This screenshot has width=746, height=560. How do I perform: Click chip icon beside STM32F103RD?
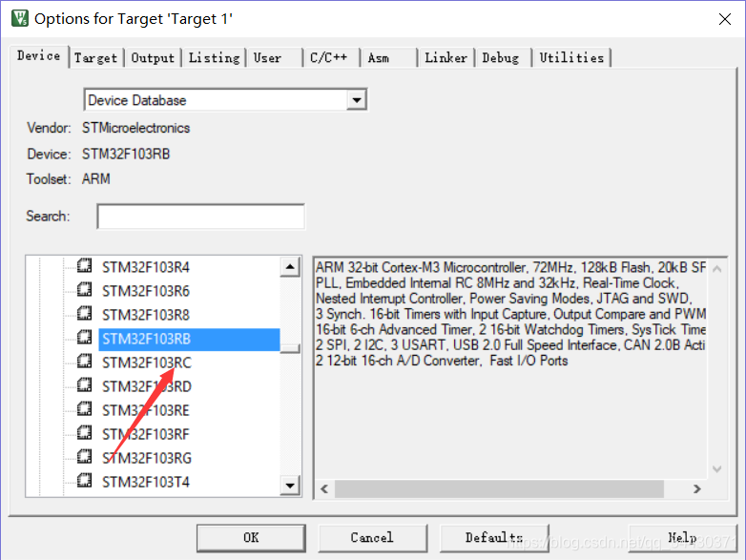tap(84, 384)
